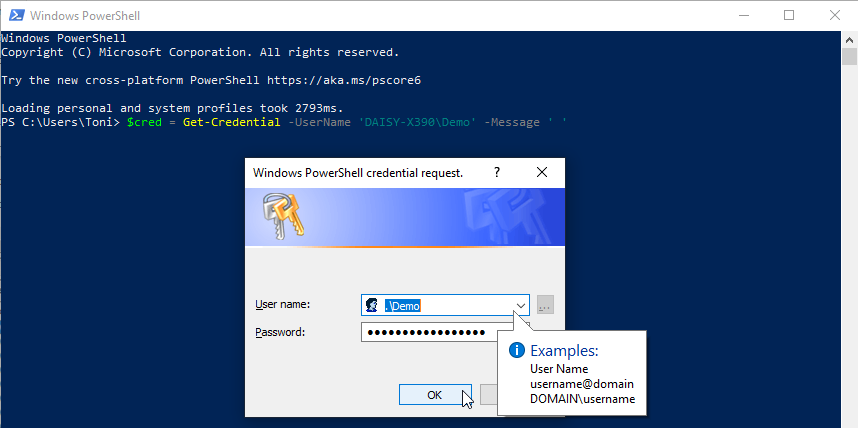Click the '$cred' variable text

144,122
